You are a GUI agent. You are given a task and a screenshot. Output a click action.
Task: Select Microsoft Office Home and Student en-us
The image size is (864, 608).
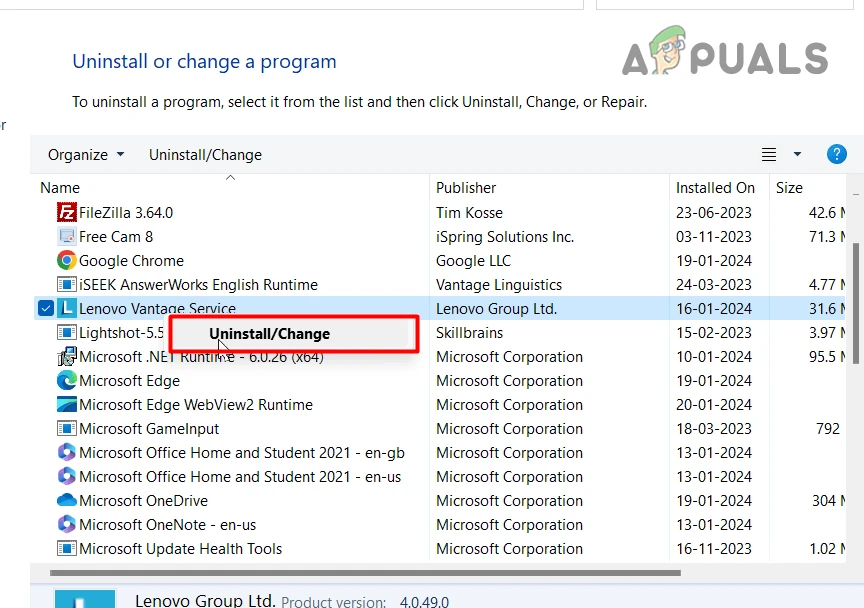point(240,477)
